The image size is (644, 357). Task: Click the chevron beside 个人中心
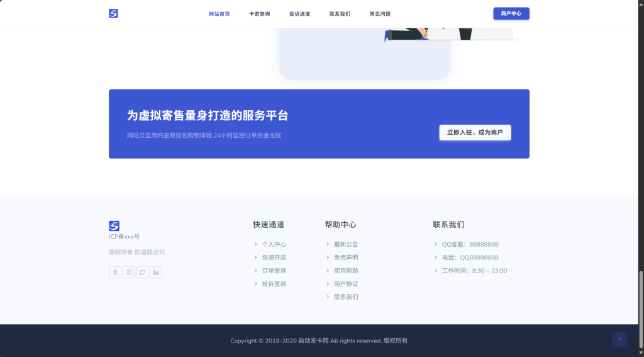256,244
